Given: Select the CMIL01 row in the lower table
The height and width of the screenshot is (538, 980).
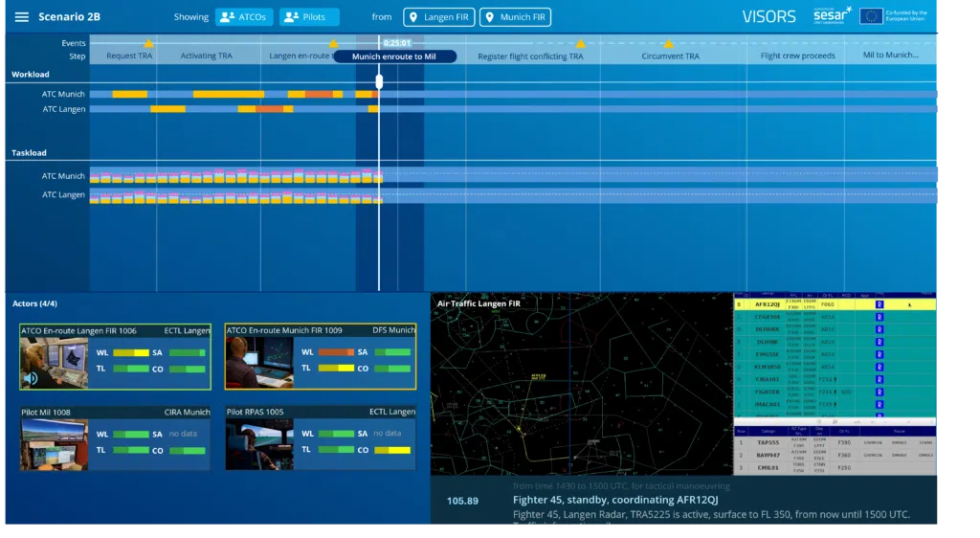Looking at the screenshot, I should (835, 467).
